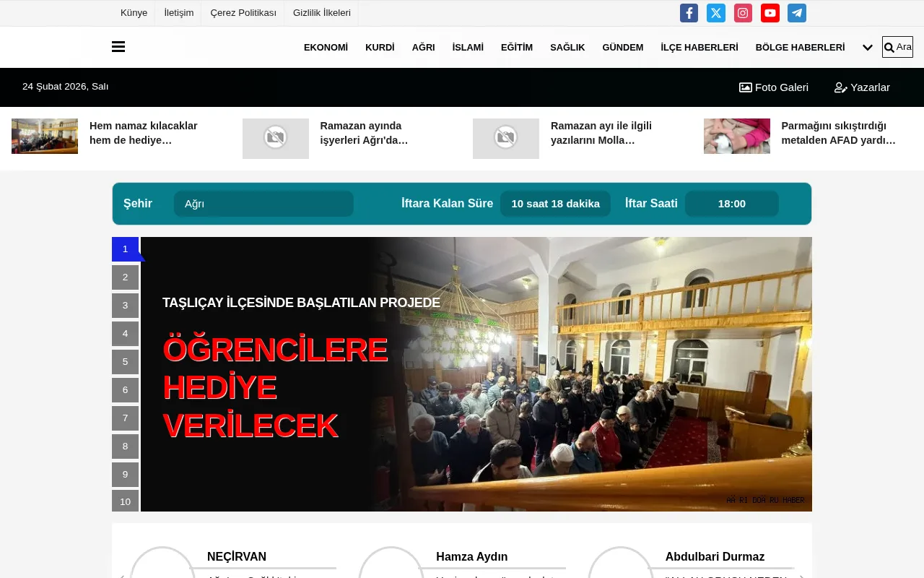Open the YouTube channel icon
924x578 pixels.
(x=770, y=12)
